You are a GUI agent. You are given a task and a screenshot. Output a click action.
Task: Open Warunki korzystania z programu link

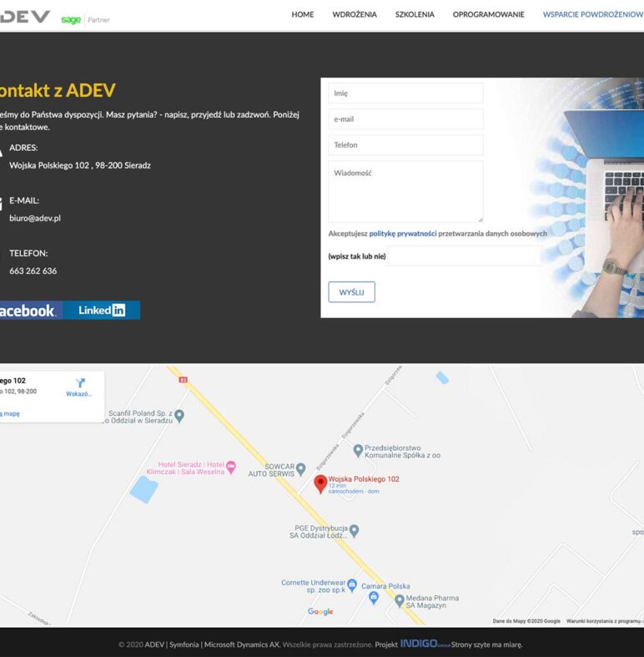[x=605, y=621]
